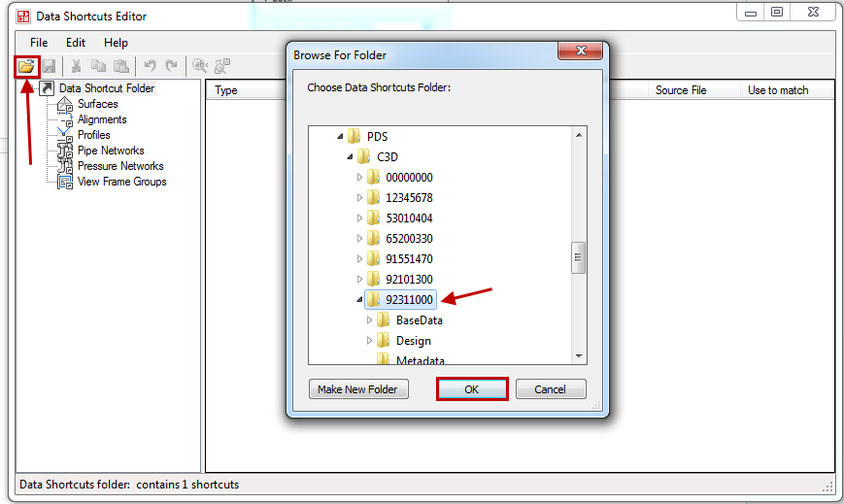Select the Surfaces node in the tree
Viewport: 844px width, 504px height.
coord(97,104)
